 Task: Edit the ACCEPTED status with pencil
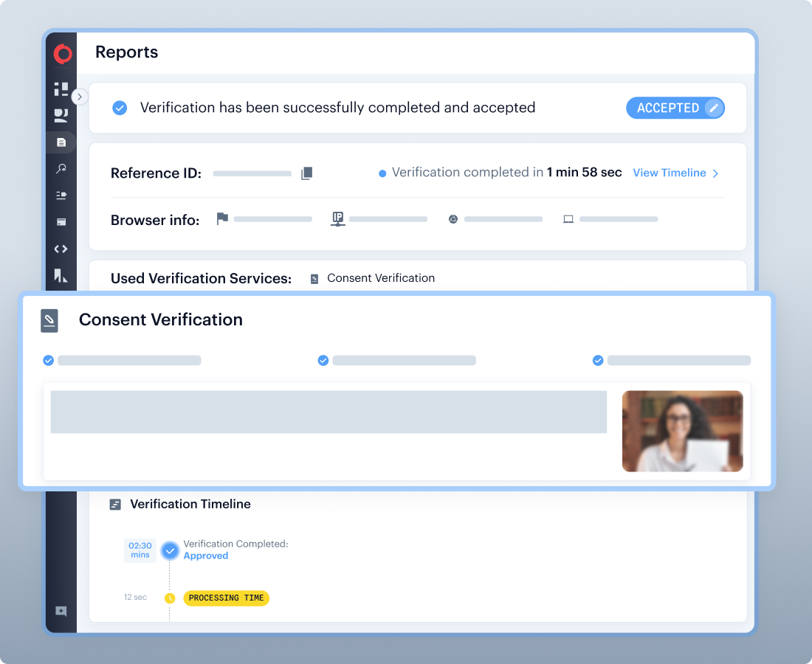coord(713,108)
